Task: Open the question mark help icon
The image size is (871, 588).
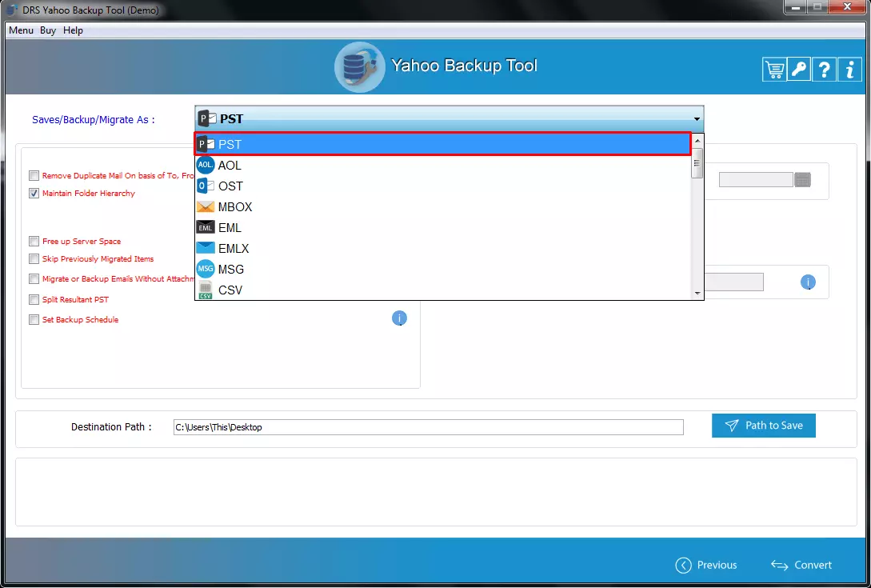Action: tap(825, 70)
